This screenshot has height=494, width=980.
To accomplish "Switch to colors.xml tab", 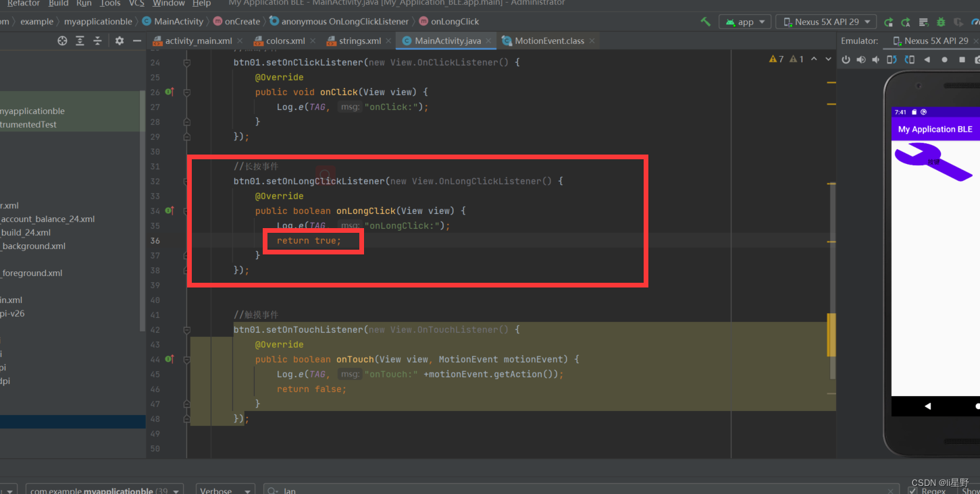I will 285,40.
